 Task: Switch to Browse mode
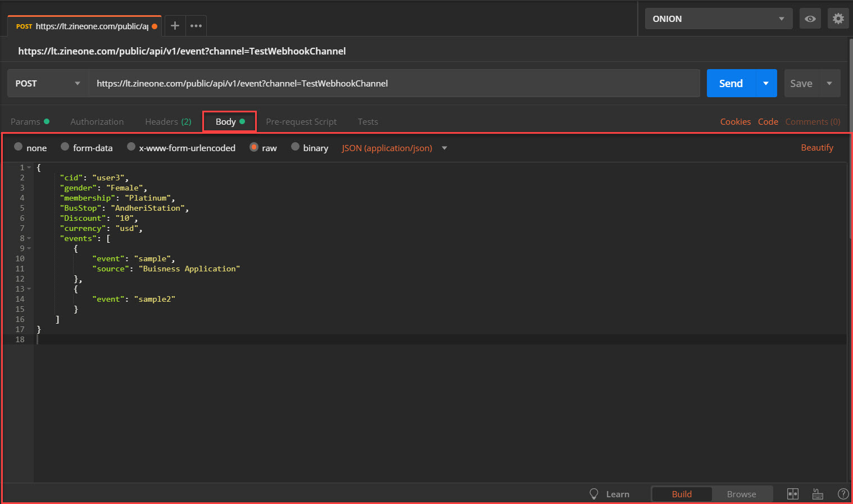click(742, 494)
